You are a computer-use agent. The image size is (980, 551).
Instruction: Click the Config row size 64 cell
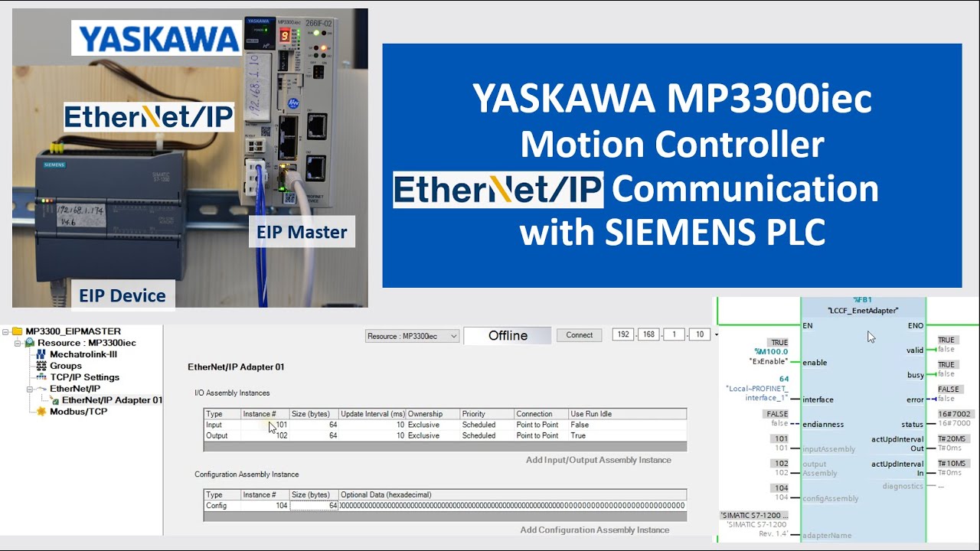(x=314, y=506)
